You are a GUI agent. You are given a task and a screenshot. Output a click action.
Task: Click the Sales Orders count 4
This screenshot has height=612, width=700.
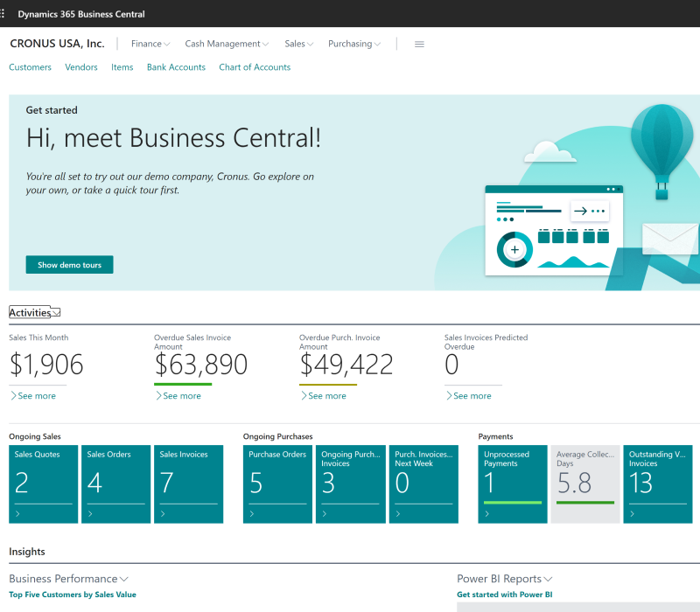94,483
